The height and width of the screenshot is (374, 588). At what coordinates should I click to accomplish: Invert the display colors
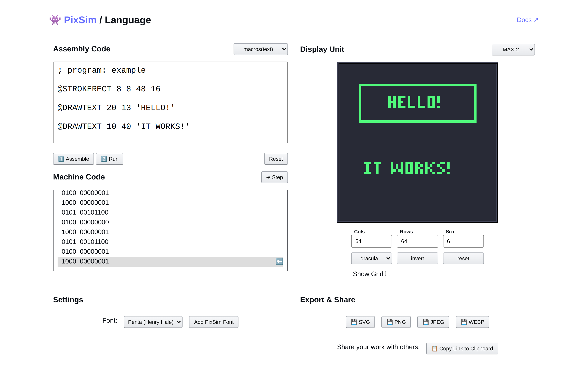pos(417,258)
